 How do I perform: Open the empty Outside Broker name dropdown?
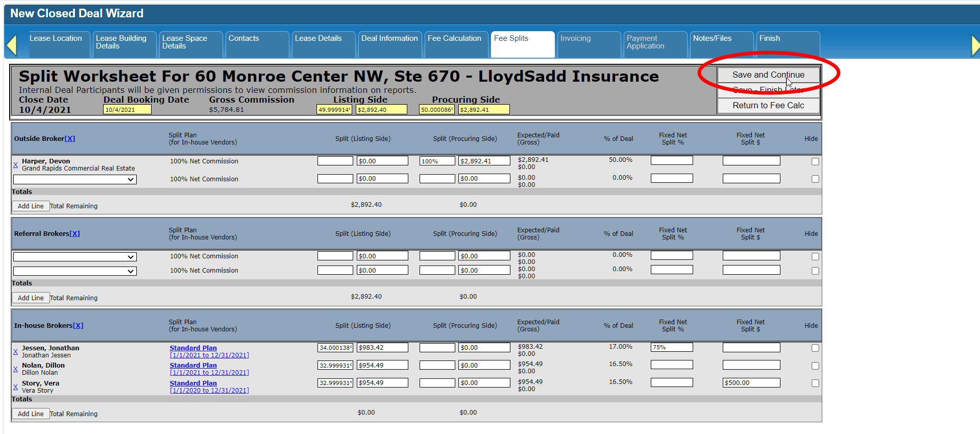click(75, 180)
